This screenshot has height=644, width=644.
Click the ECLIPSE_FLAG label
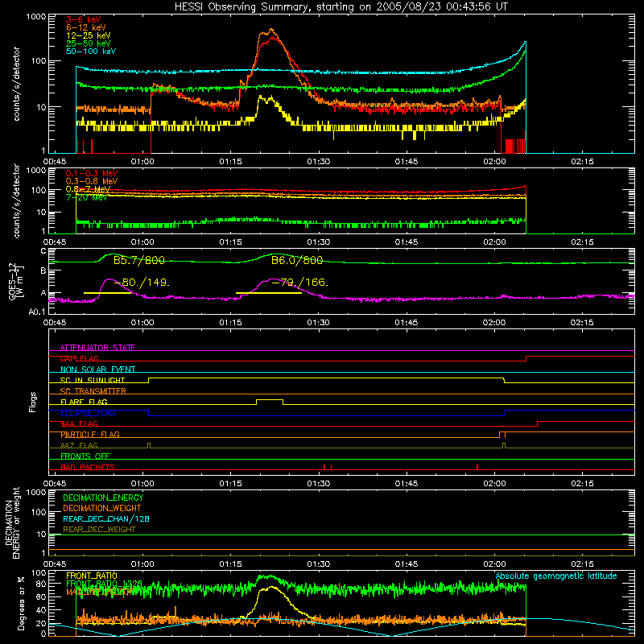[88, 413]
